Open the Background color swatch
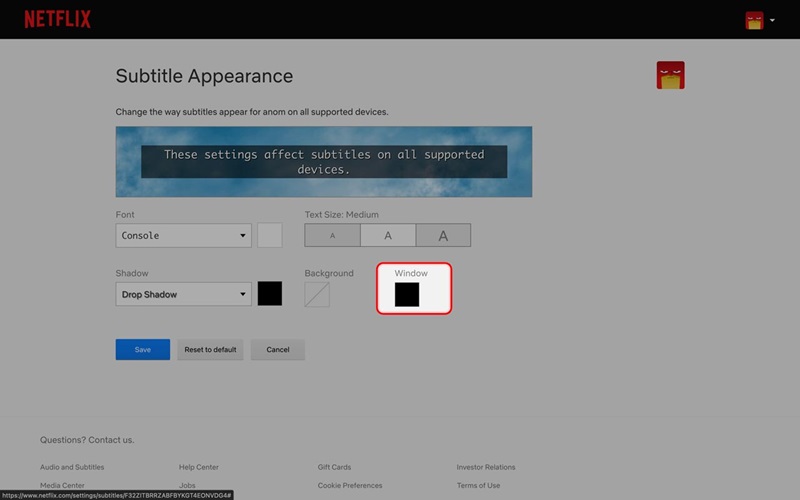 (317, 294)
